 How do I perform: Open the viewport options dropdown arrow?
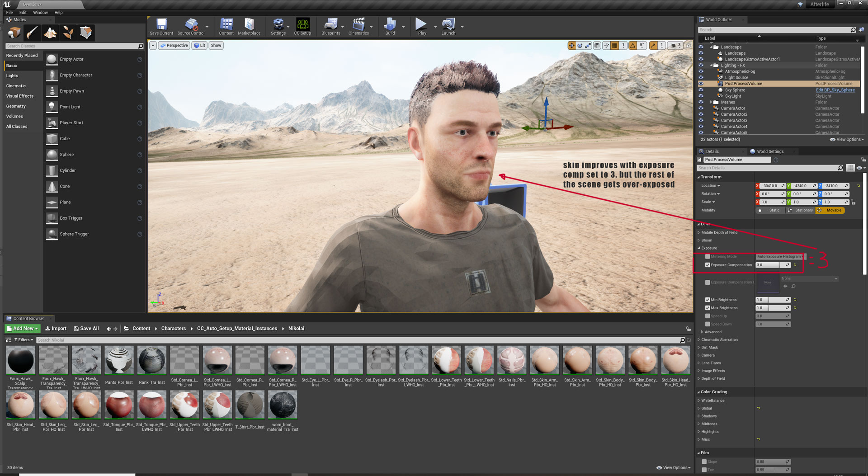click(x=153, y=45)
